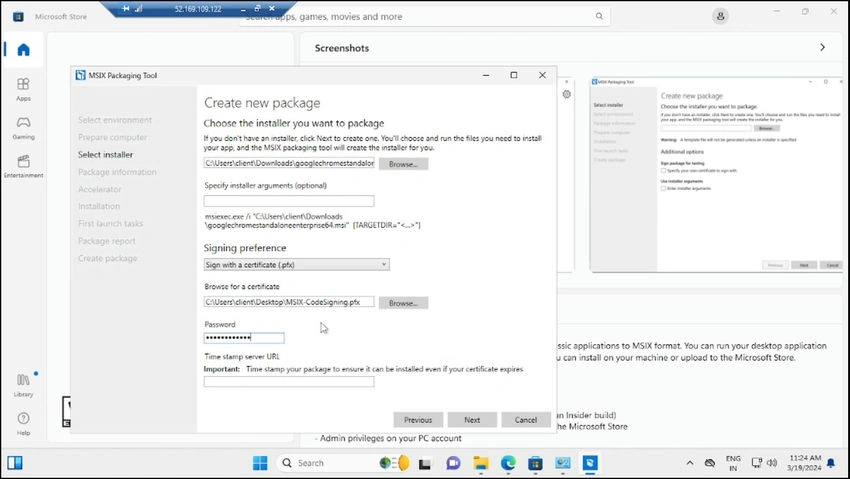Select 'Prepare computer' wizard step
The width and height of the screenshot is (850, 479).
(112, 137)
